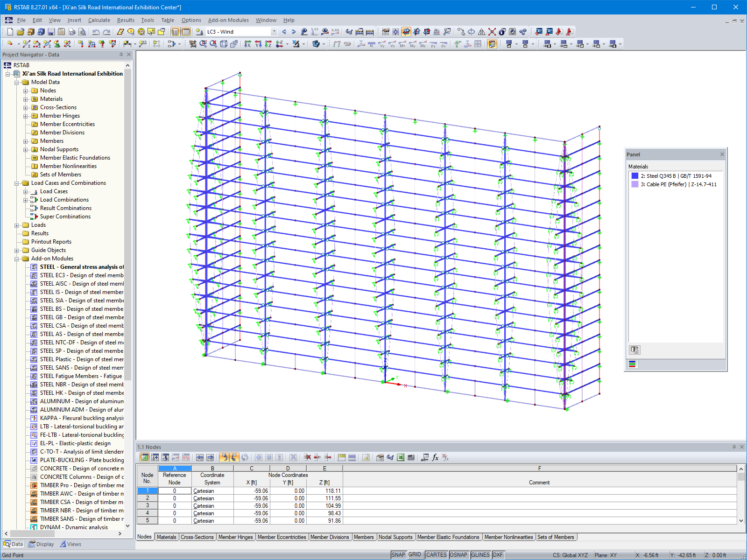Toggle the project navigator display button
The image size is (747, 560).
[x=175, y=32]
